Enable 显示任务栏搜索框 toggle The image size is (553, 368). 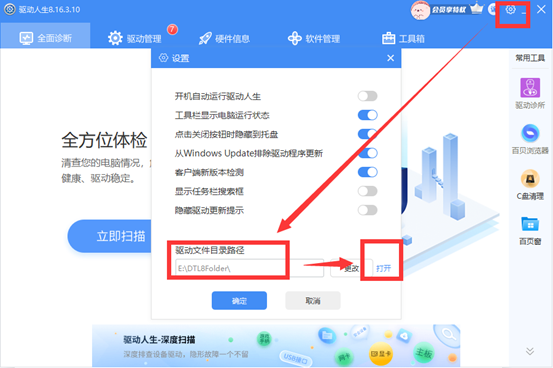tap(367, 191)
